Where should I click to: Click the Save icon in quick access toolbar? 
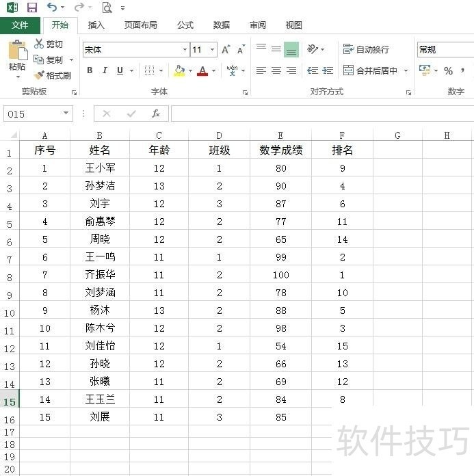tap(32, 8)
